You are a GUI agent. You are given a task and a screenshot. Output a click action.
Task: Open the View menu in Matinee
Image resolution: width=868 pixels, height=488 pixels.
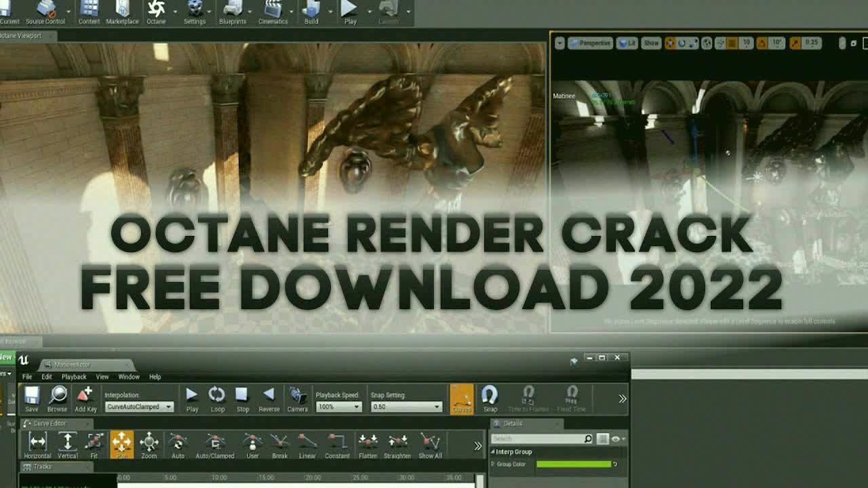[x=102, y=377]
